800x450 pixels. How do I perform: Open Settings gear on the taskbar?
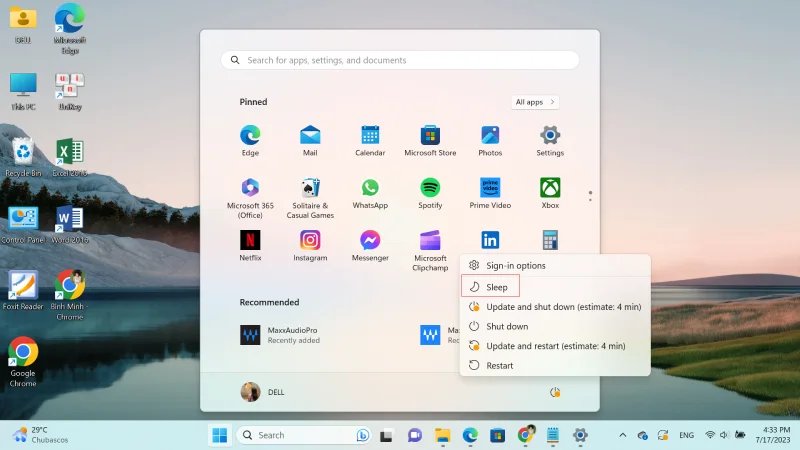point(580,436)
